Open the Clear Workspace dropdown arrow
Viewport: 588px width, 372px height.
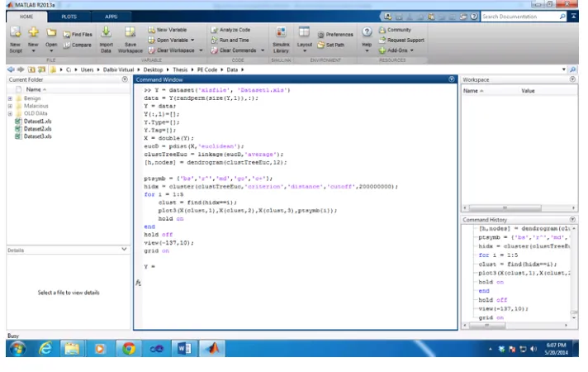201,50
